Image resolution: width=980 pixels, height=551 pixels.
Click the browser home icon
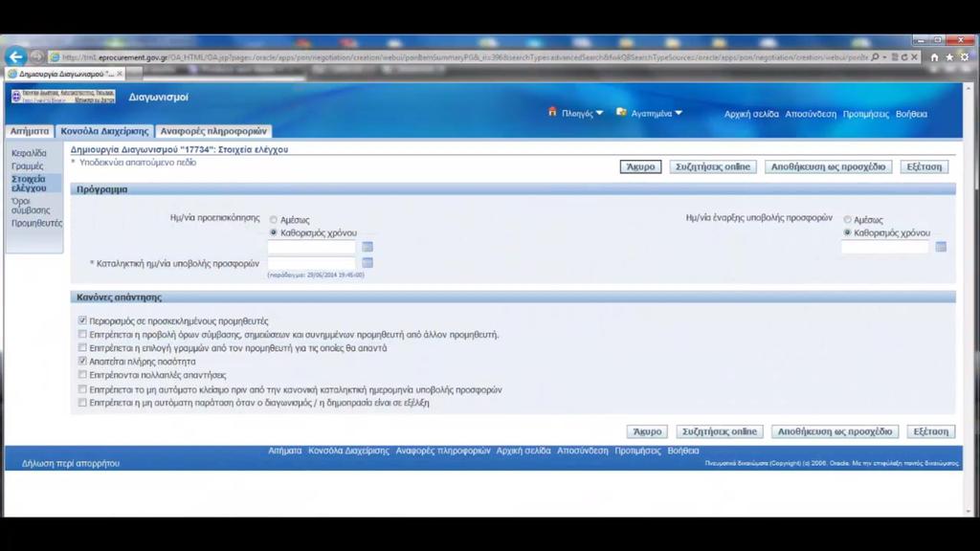point(934,56)
